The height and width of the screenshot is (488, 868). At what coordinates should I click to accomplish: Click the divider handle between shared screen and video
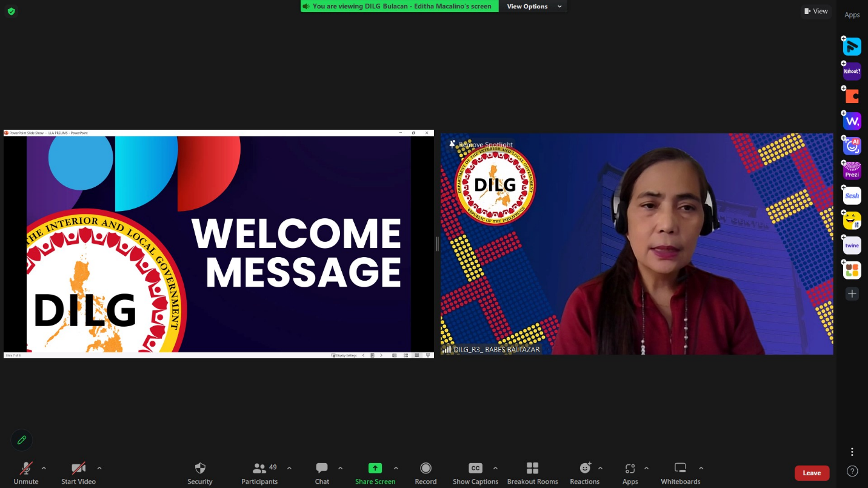point(437,244)
